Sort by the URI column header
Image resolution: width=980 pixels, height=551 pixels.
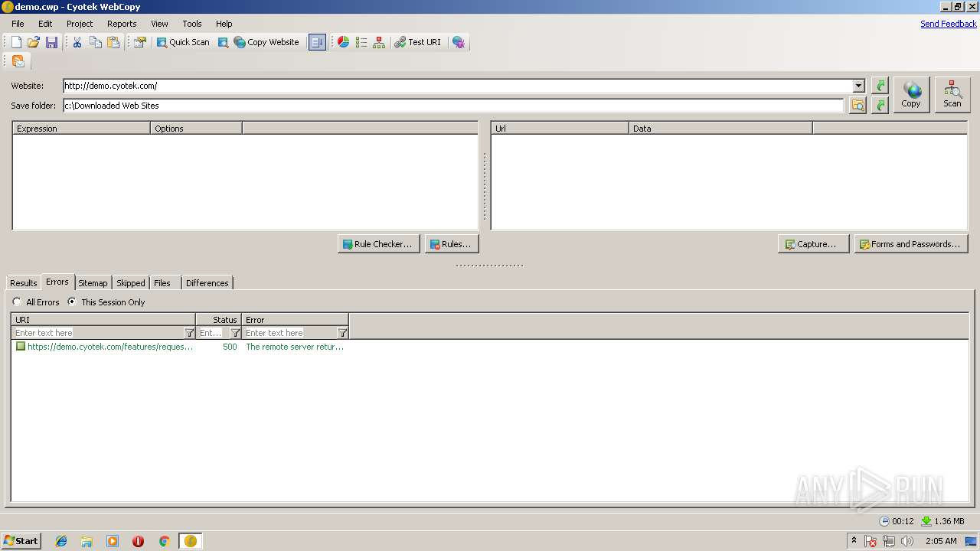[103, 320]
